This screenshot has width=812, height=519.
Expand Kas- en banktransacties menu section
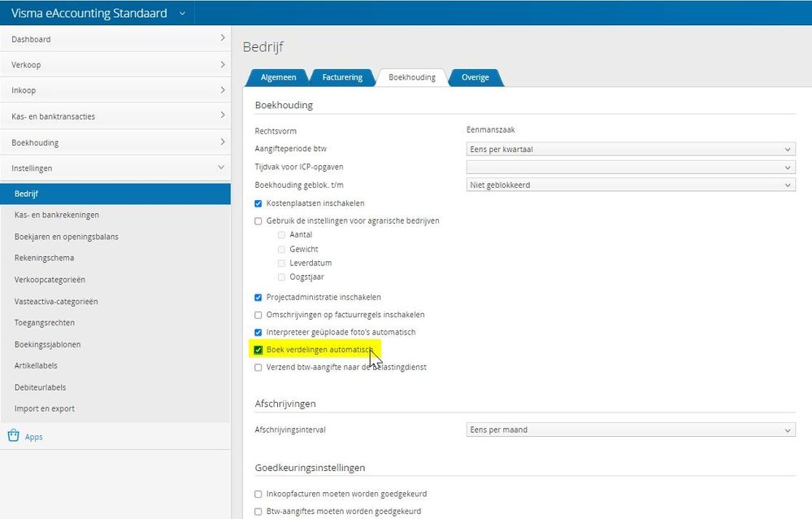coord(115,116)
